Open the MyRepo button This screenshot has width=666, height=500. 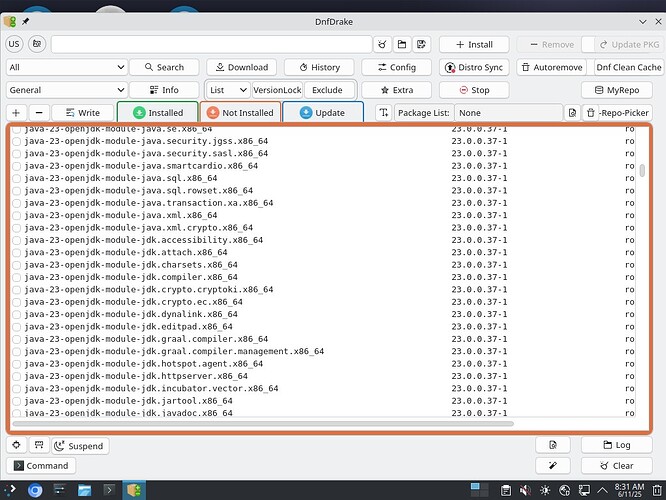(617, 90)
